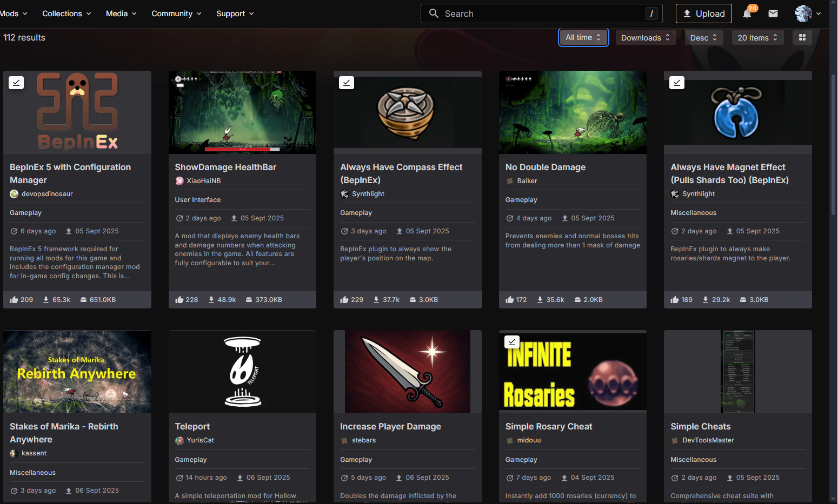Click thumbs-up on Always Have Compass Effect card
Image resolution: width=838 pixels, height=504 pixels.
(344, 300)
